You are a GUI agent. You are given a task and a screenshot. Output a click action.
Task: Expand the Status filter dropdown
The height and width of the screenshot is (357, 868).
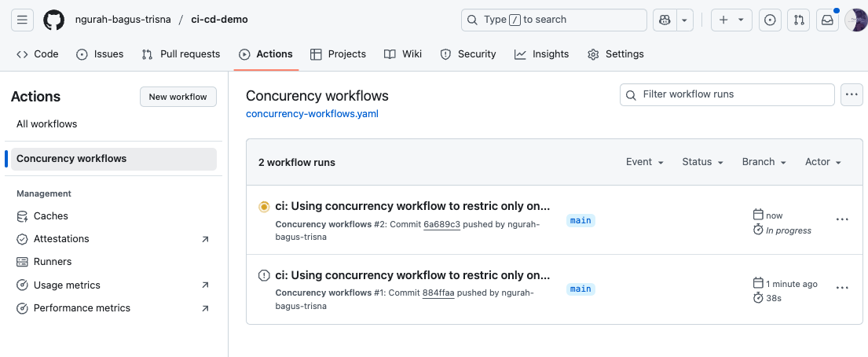coord(702,162)
